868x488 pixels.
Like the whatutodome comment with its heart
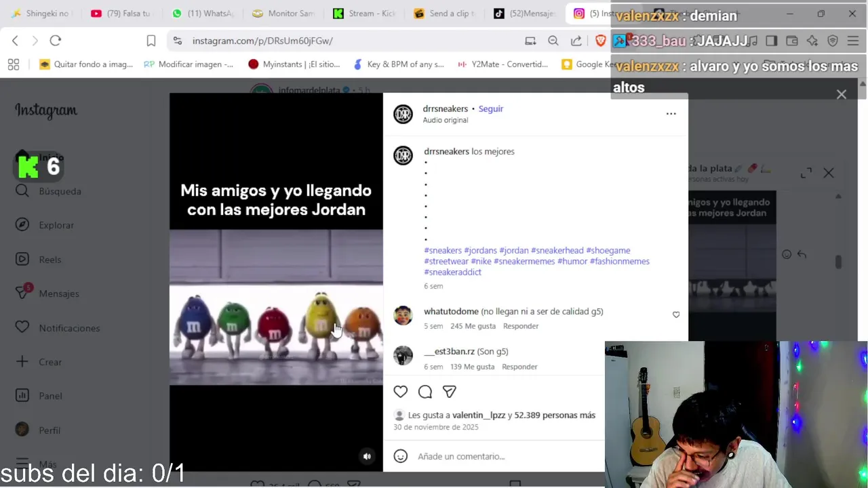tap(676, 314)
